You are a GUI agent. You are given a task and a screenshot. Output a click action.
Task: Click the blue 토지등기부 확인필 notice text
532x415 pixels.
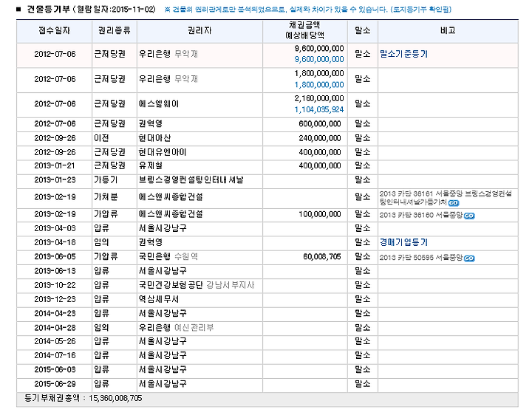420,9
